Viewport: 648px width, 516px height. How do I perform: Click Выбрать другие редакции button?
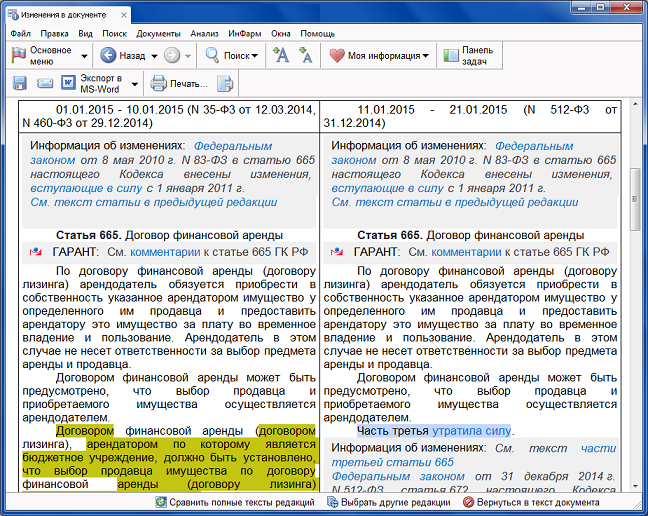point(389,502)
